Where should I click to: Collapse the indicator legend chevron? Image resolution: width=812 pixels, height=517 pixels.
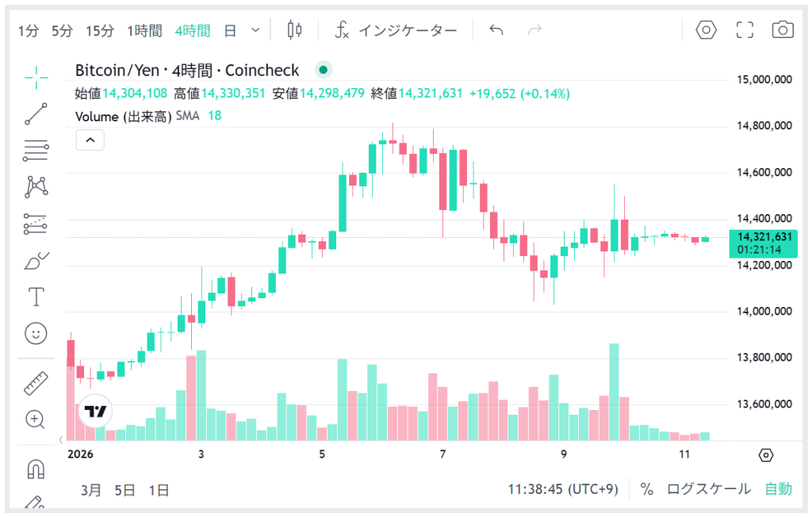(x=90, y=140)
